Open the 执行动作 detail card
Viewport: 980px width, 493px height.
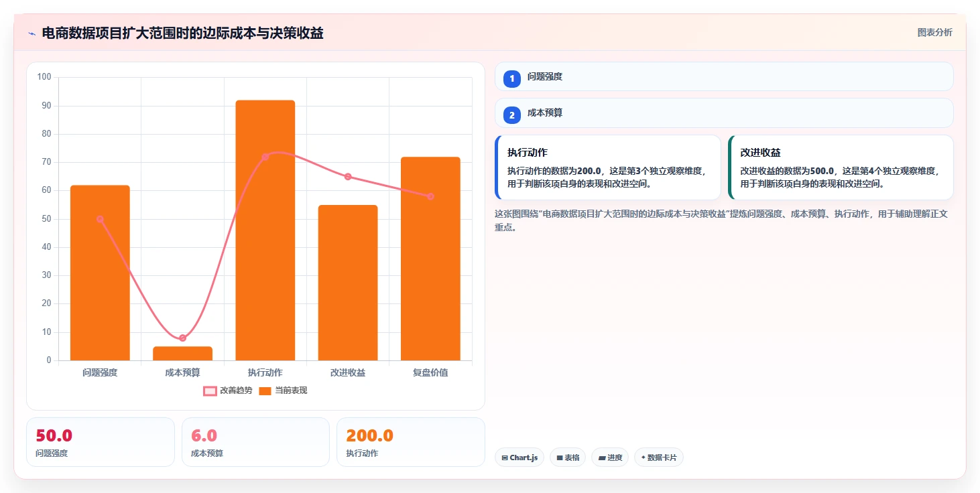[607, 167]
